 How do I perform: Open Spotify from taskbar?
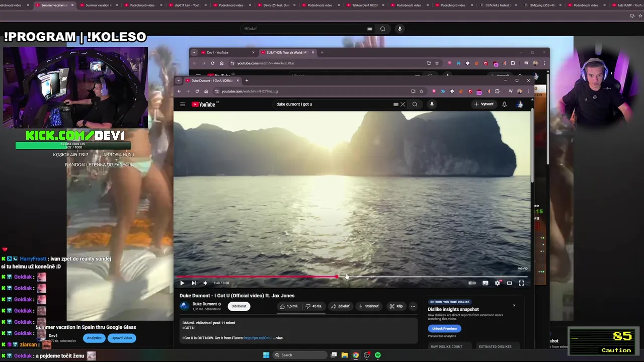click(378, 355)
